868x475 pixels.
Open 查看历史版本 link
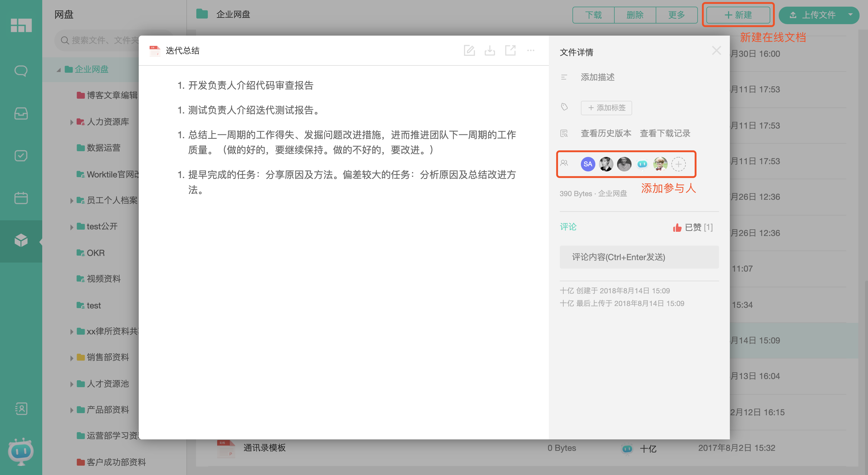606,133
